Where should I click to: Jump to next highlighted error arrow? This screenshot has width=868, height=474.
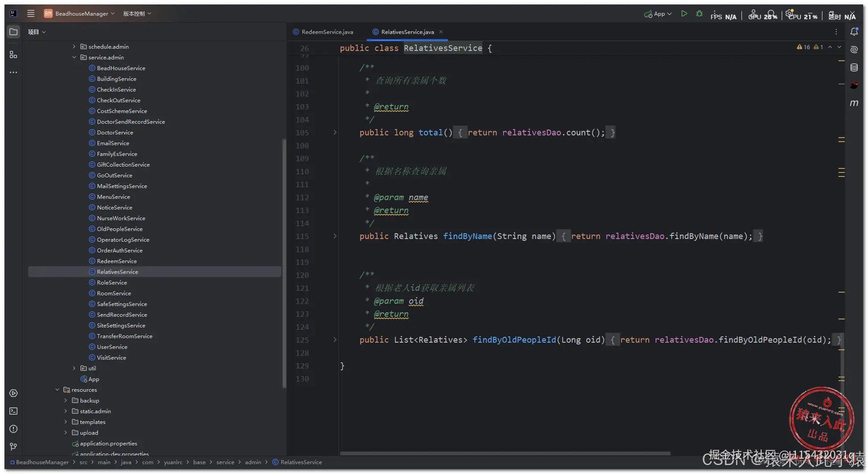[839, 47]
